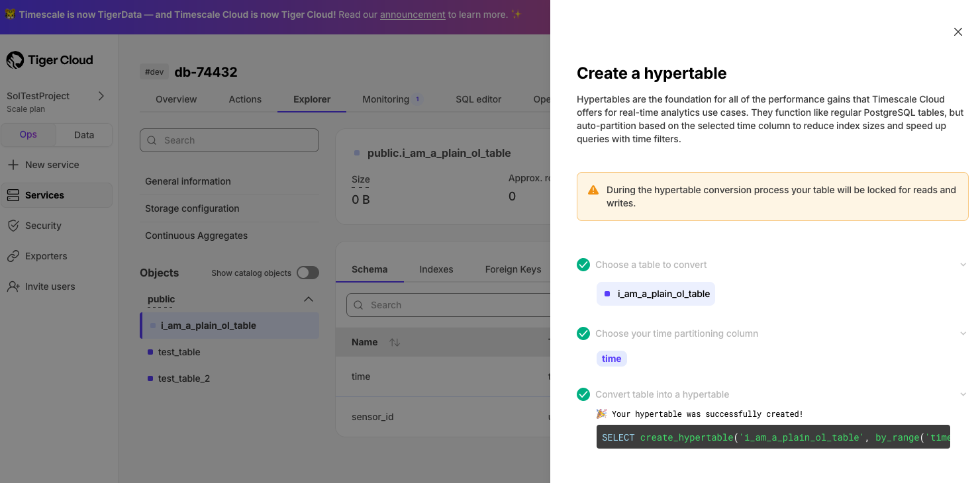Image resolution: width=980 pixels, height=483 pixels.
Task: Switch to the Data view
Action: tap(84, 134)
